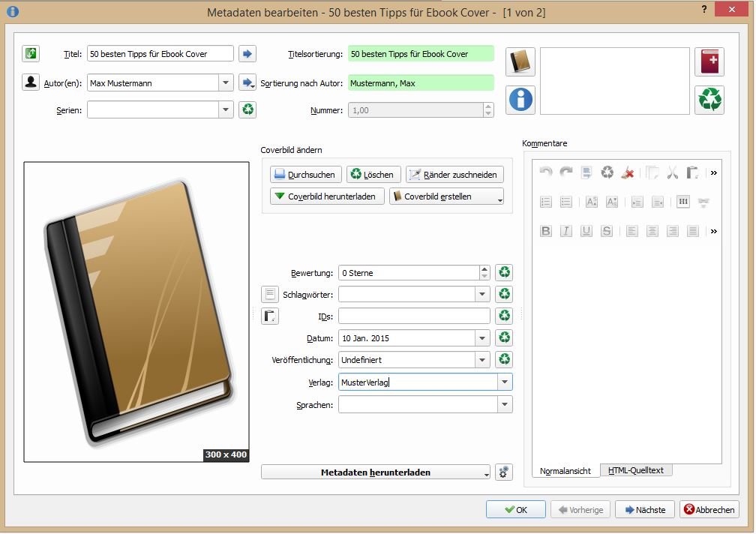This screenshot has width=756, height=534.
Task: Expand Coverbild erstellen options arrow
Action: [x=500, y=199]
